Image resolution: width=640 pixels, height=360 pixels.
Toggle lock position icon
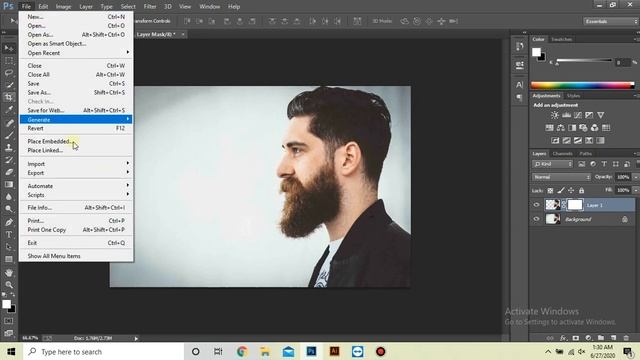[x=571, y=191]
